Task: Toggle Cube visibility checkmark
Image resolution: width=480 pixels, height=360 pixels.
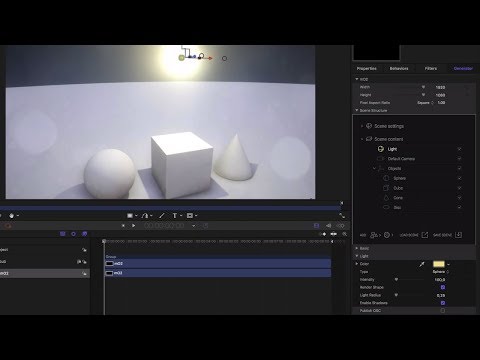Action: (x=459, y=188)
